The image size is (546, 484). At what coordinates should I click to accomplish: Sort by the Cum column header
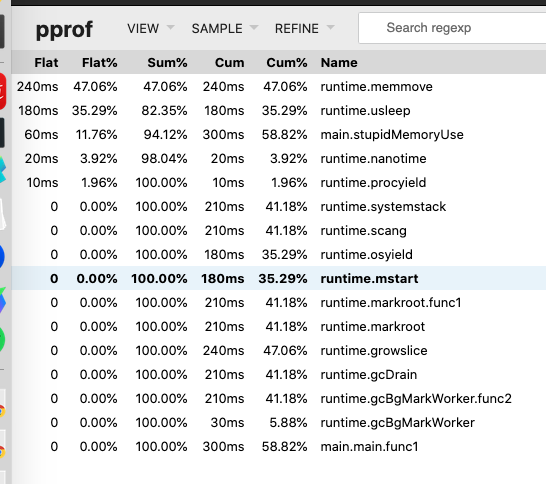(229, 63)
